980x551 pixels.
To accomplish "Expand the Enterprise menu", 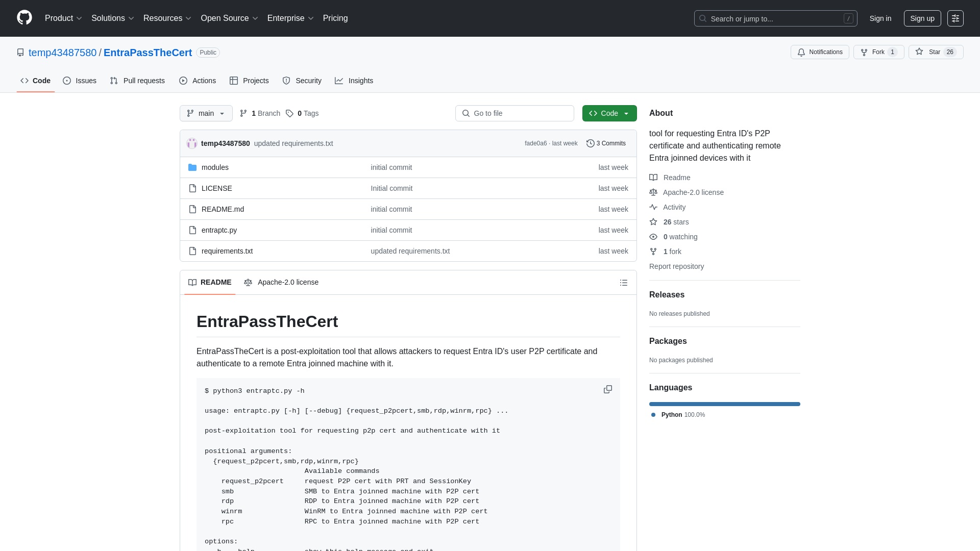I will (x=290, y=18).
